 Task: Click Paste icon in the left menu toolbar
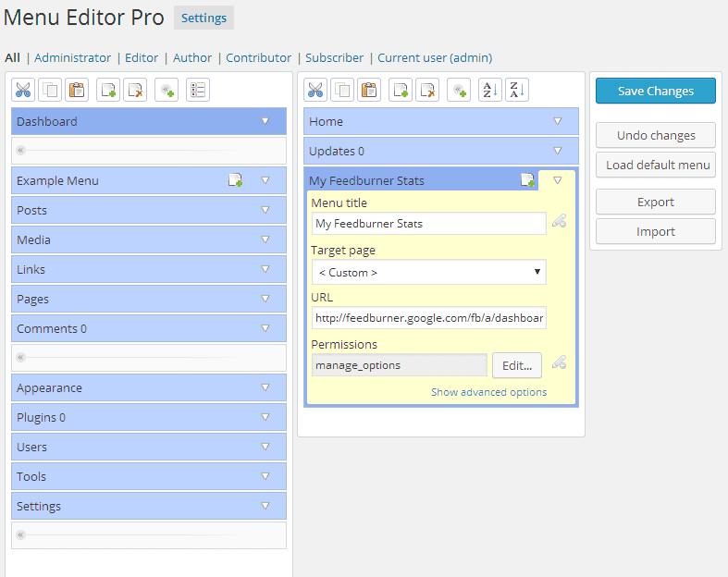click(77, 90)
